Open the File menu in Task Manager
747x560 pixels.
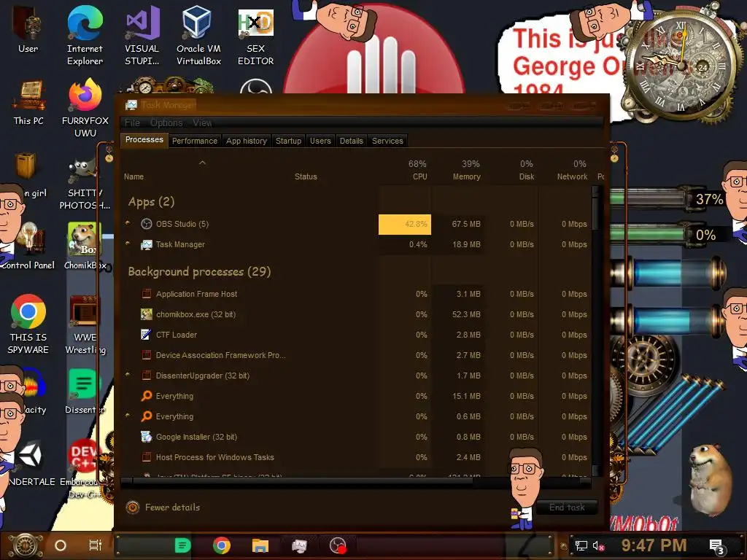[133, 122]
